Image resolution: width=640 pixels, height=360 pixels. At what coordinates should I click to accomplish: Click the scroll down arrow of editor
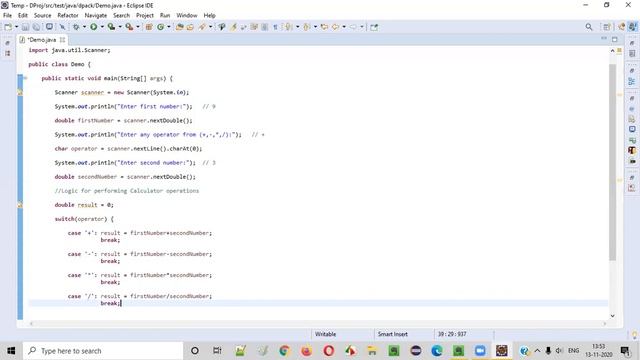click(612, 316)
